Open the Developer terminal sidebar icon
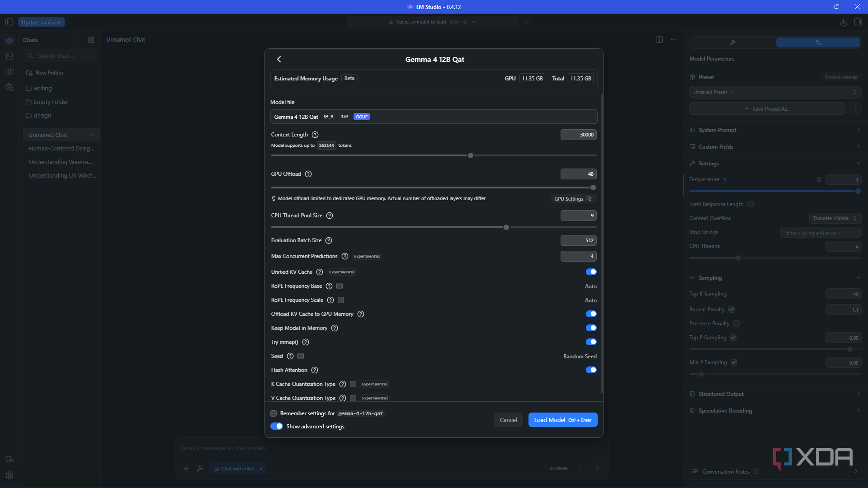Image resolution: width=868 pixels, height=488 pixels. pyautogui.click(x=9, y=56)
